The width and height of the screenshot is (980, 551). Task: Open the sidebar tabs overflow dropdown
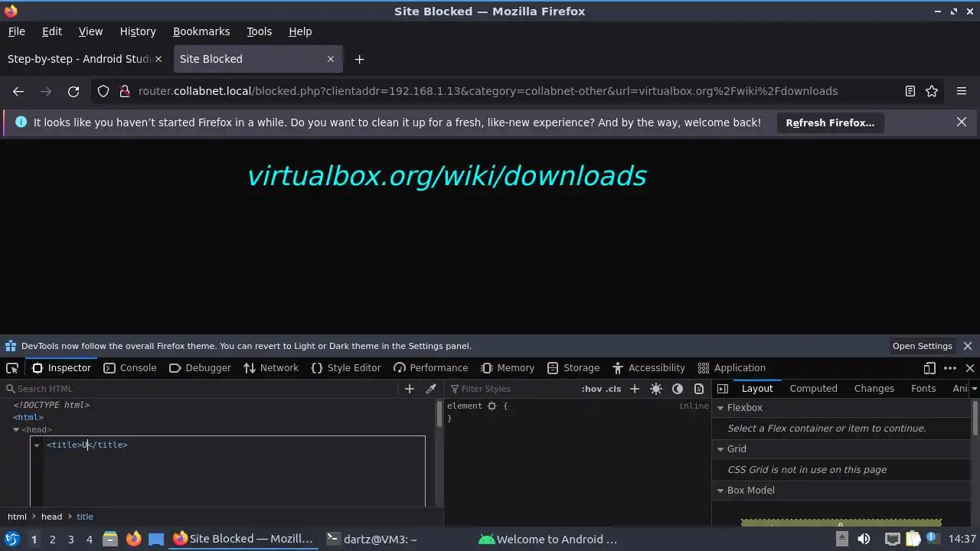974,389
